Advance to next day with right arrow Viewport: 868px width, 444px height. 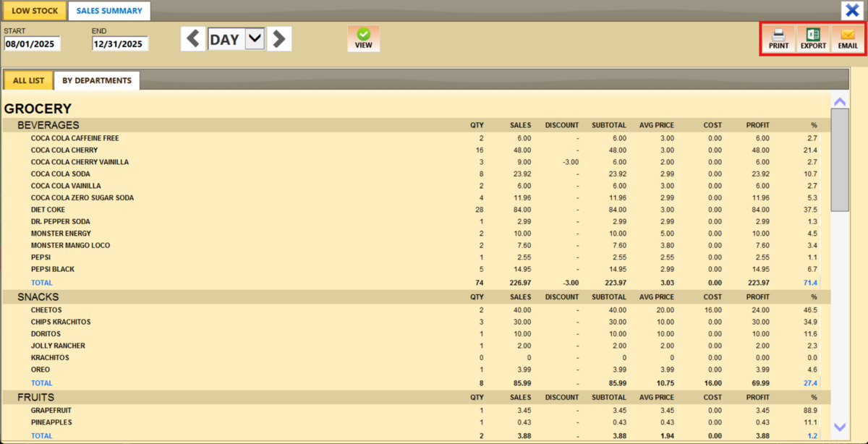pyautogui.click(x=279, y=39)
